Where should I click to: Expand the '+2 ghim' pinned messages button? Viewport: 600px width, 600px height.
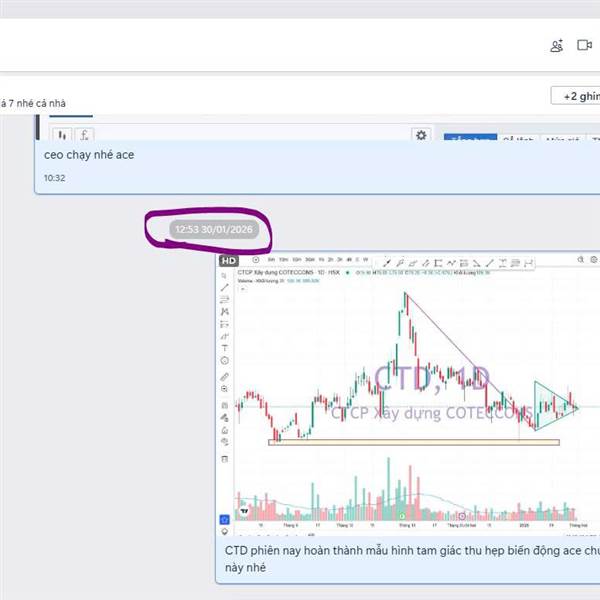click(576, 96)
